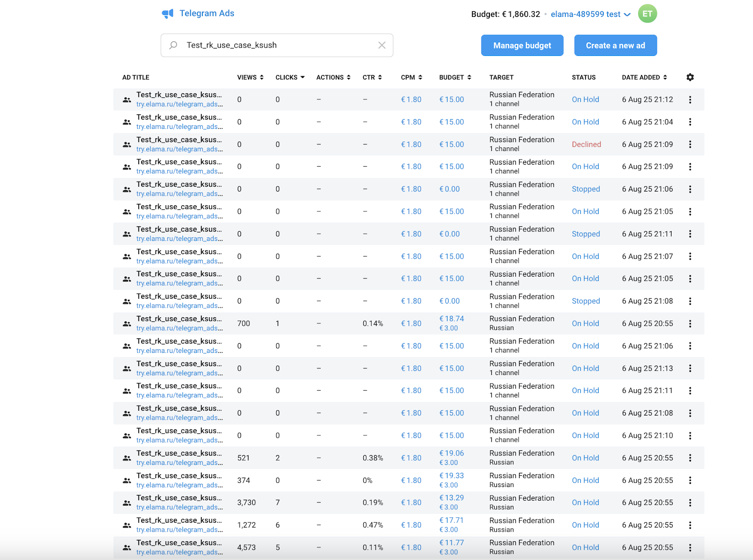Sort the table by Views column
This screenshot has height=560, width=753.
(250, 77)
